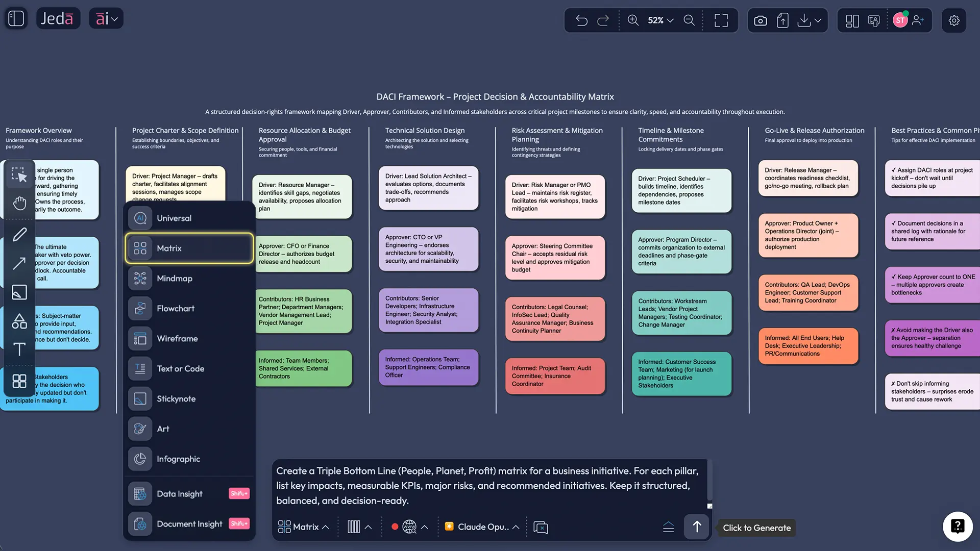The image size is (980, 551).
Task: Select the Shapes tool in the sidebar
Action: coord(19,321)
